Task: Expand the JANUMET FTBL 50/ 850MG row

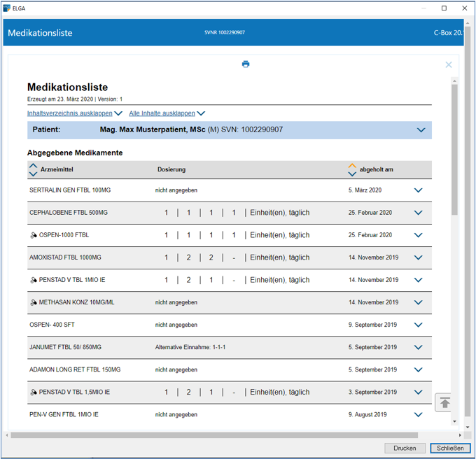Action: tap(419, 347)
